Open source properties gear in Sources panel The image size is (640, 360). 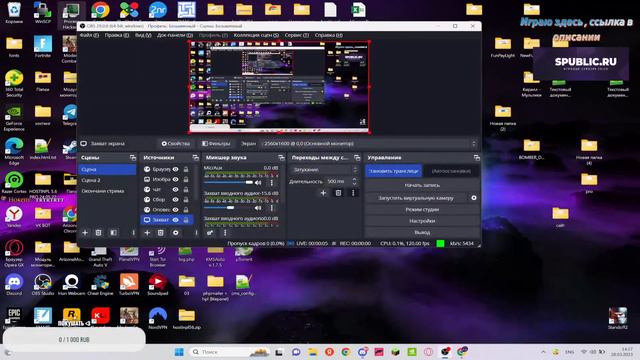[x=176, y=233]
